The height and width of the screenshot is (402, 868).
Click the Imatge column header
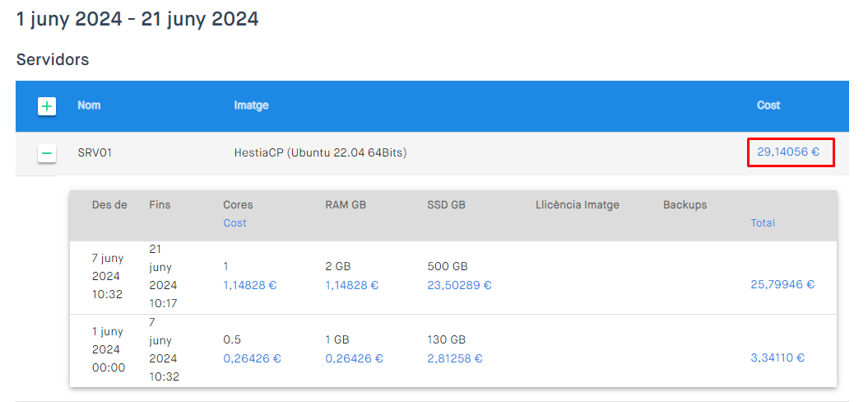pyautogui.click(x=251, y=105)
